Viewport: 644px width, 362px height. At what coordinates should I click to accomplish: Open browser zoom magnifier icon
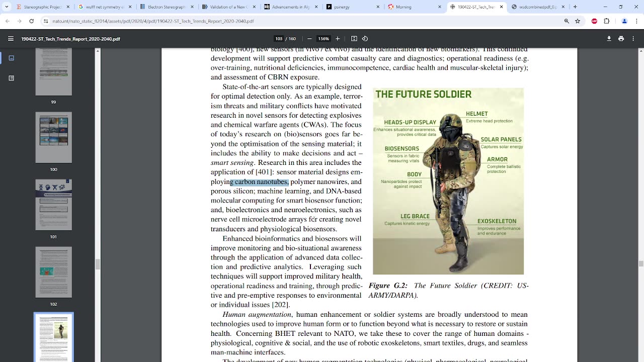567,21
